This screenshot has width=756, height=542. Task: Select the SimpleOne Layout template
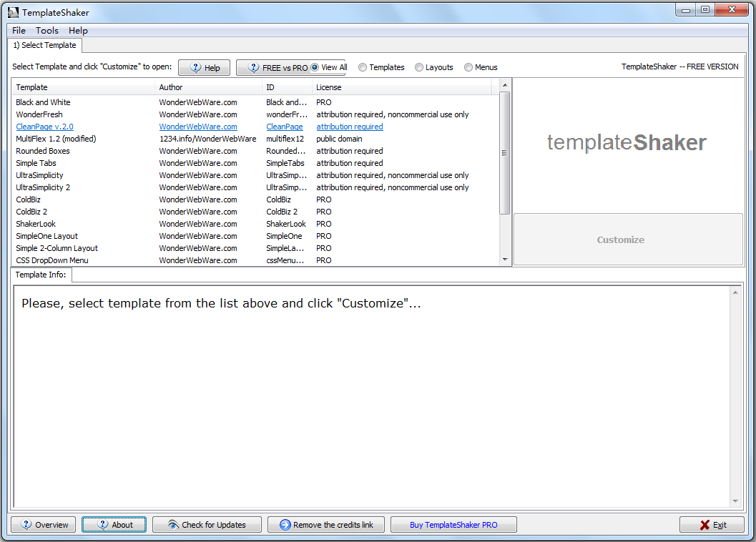coord(255,236)
